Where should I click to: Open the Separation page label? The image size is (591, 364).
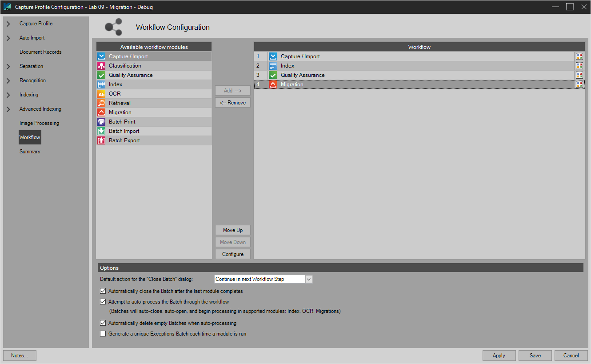[31, 66]
